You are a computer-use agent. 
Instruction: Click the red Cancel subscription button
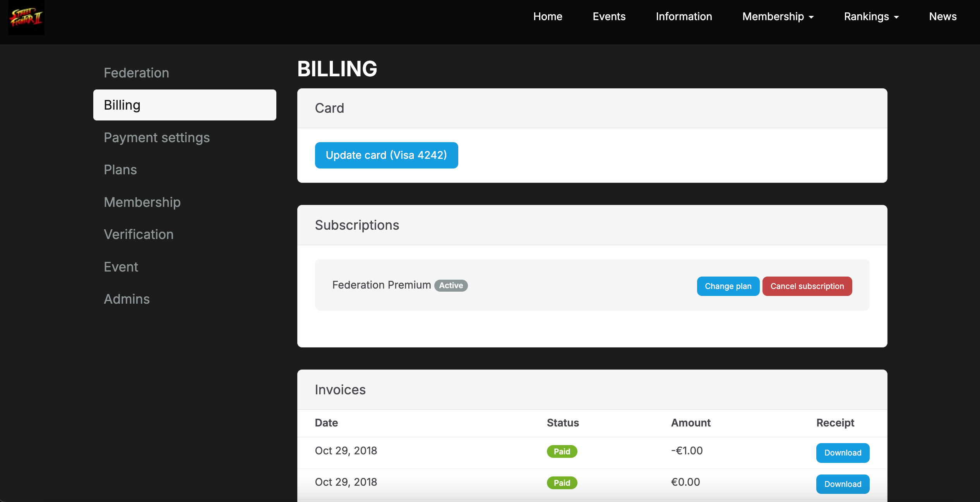tap(807, 286)
